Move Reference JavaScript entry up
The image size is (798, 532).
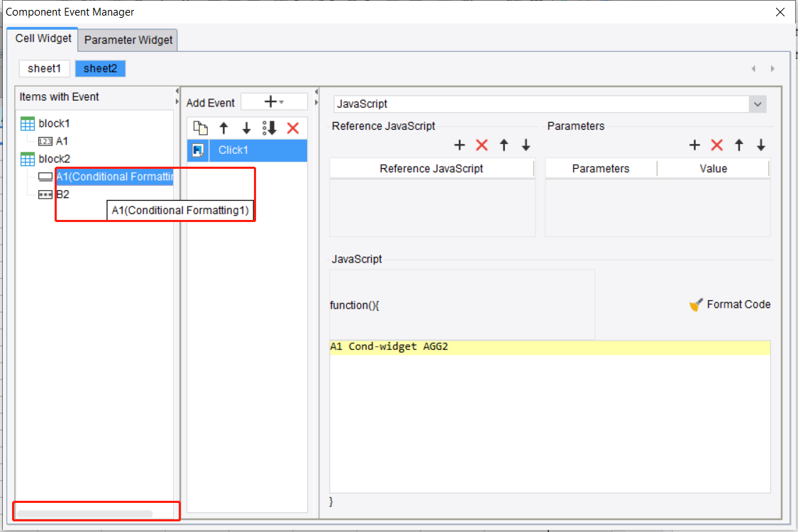[504, 145]
